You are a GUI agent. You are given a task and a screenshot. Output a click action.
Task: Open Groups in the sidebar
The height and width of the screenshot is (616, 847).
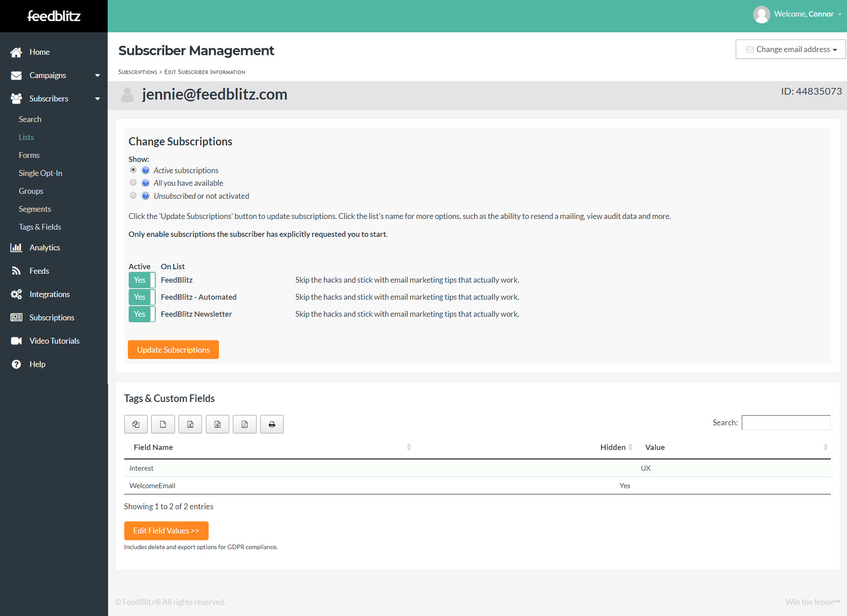pos(31,191)
